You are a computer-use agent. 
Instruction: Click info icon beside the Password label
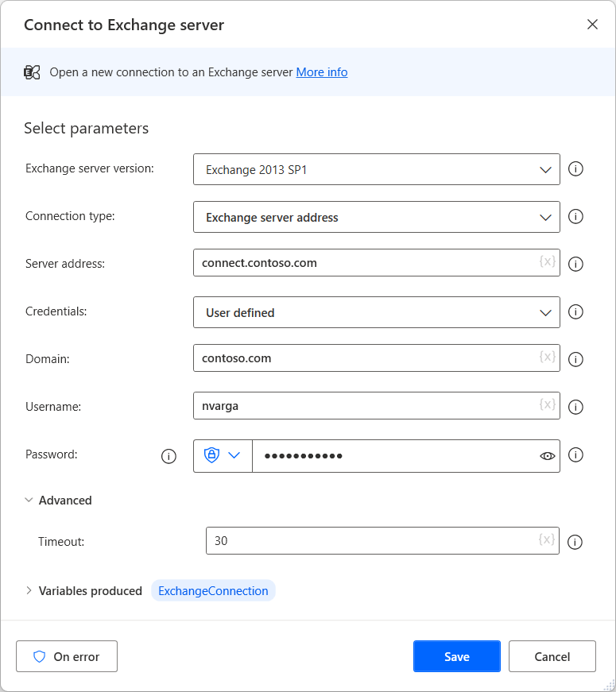(169, 456)
